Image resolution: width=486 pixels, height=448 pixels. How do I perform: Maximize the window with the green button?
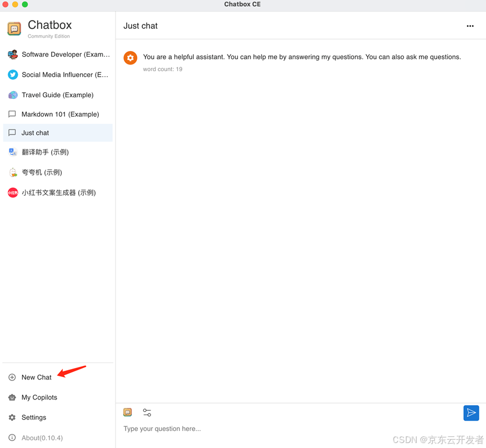click(25, 4)
